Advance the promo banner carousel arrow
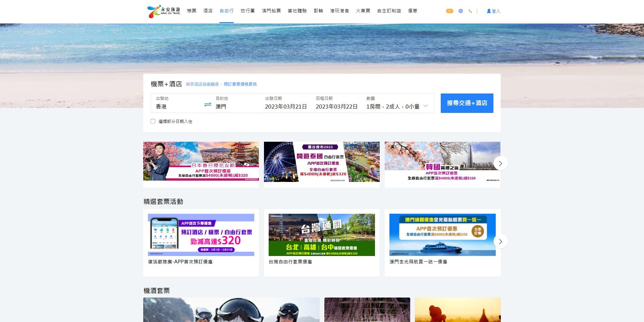 coord(500,164)
